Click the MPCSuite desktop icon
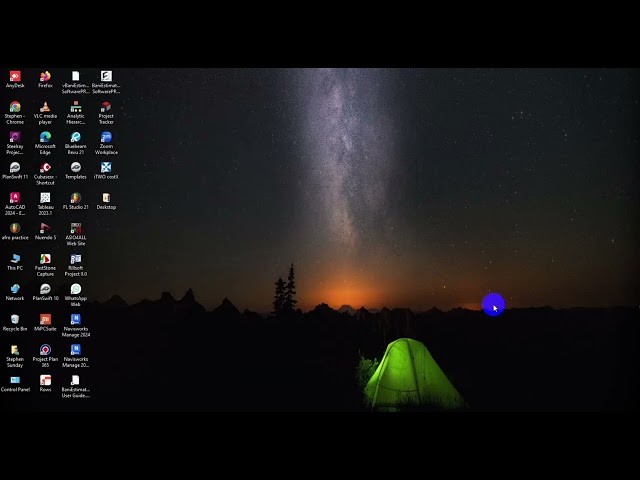 pos(45,320)
